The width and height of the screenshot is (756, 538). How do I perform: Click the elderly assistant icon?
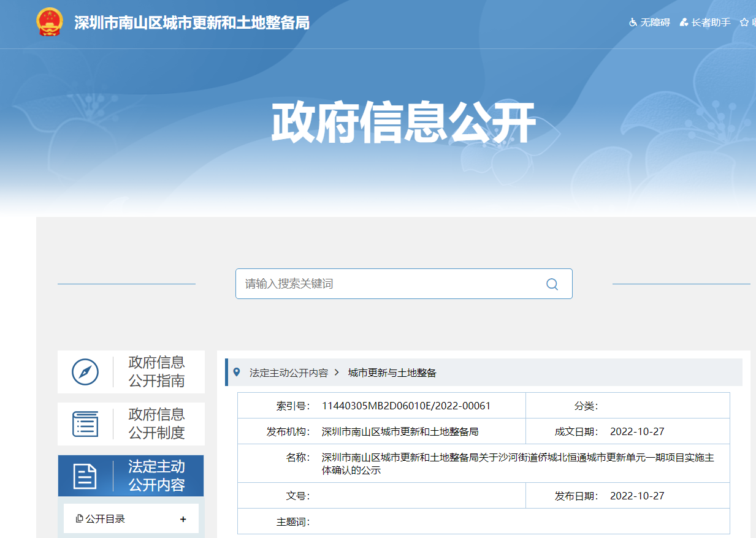(x=684, y=23)
